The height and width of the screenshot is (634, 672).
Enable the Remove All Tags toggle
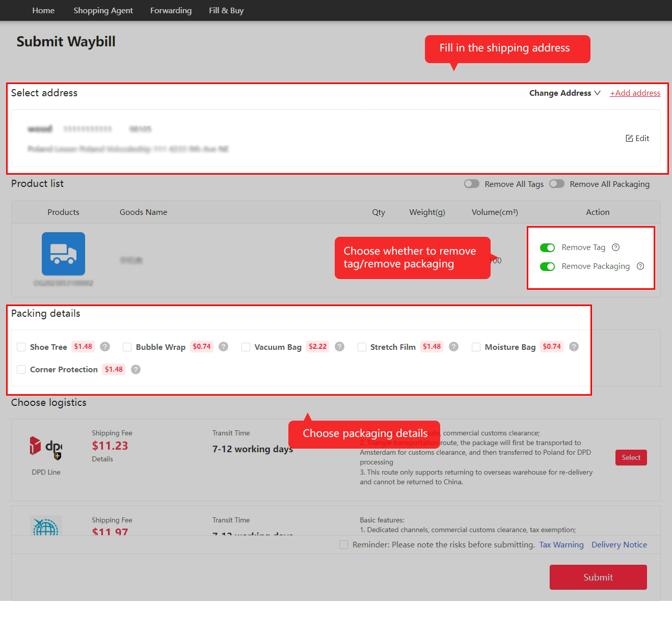coord(471,184)
